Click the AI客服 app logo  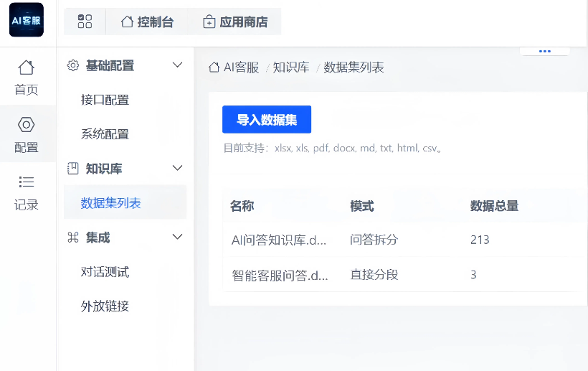(x=27, y=20)
